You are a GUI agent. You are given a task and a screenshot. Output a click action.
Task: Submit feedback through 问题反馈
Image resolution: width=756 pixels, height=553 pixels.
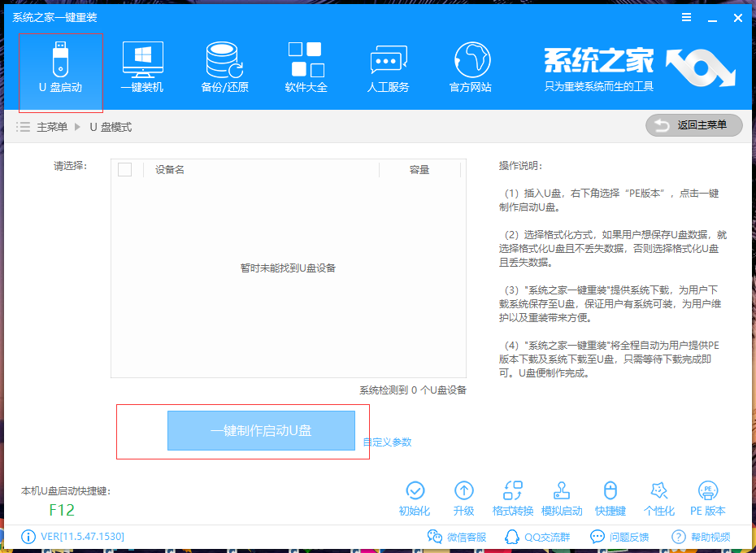(623, 537)
